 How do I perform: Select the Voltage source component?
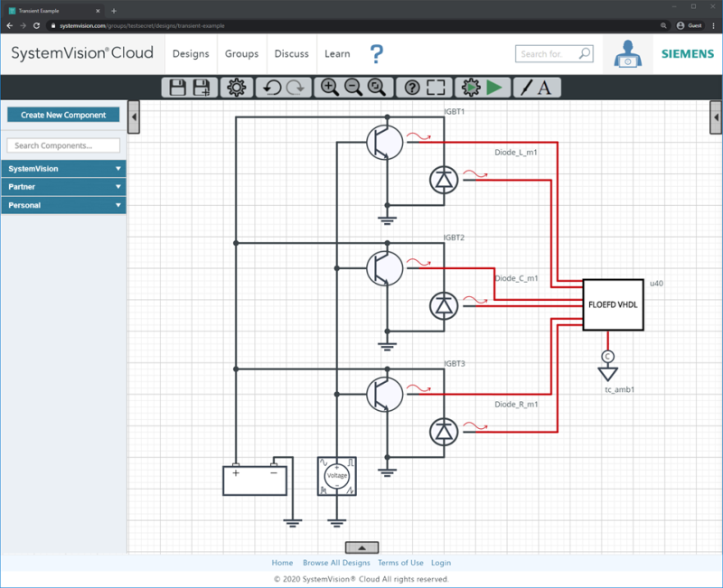[x=337, y=476]
